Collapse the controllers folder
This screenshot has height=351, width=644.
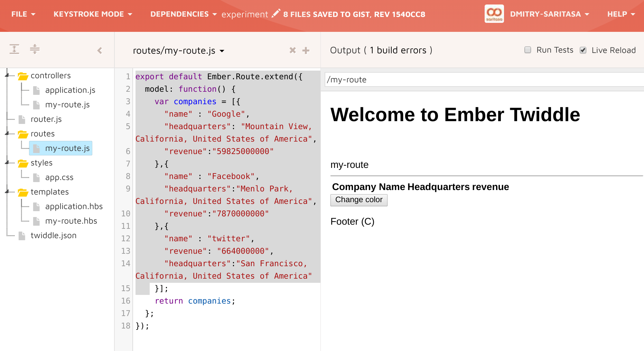(x=7, y=75)
